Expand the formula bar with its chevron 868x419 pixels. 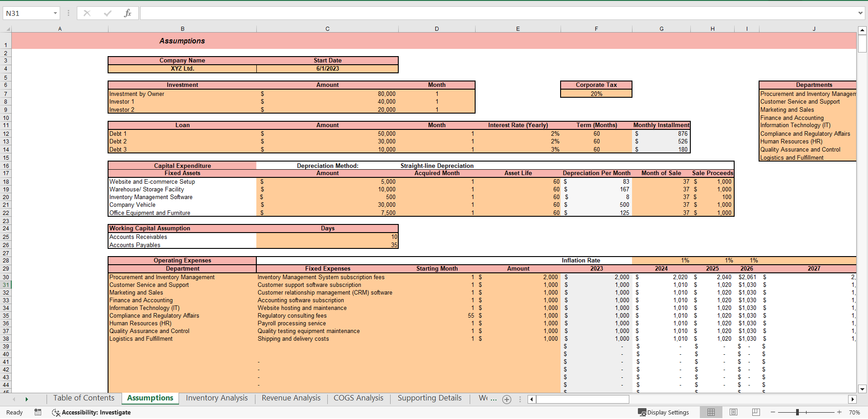pos(861,13)
